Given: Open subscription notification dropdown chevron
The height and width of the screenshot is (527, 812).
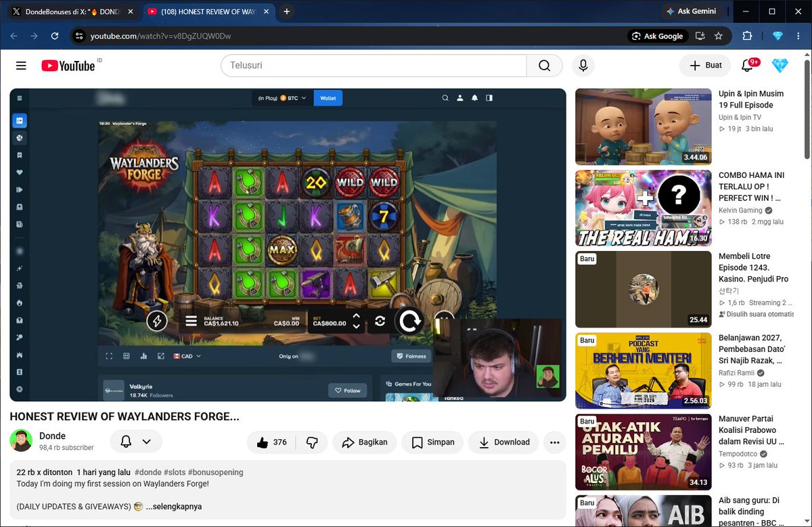Looking at the screenshot, I should pos(146,442).
